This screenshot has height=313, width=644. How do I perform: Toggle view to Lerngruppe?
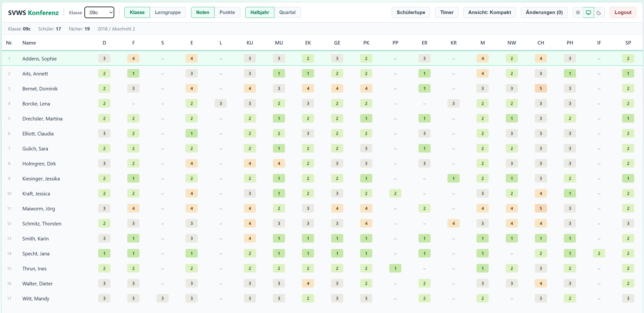tap(168, 13)
